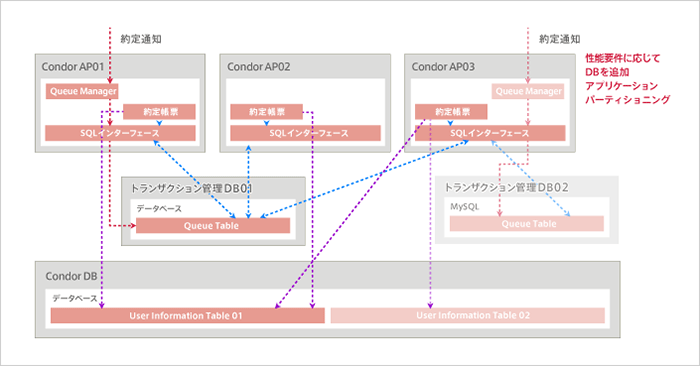Select SQLインターフェース bar in Condor AP02
The width and height of the screenshot is (700, 366).
pyautogui.click(x=305, y=133)
